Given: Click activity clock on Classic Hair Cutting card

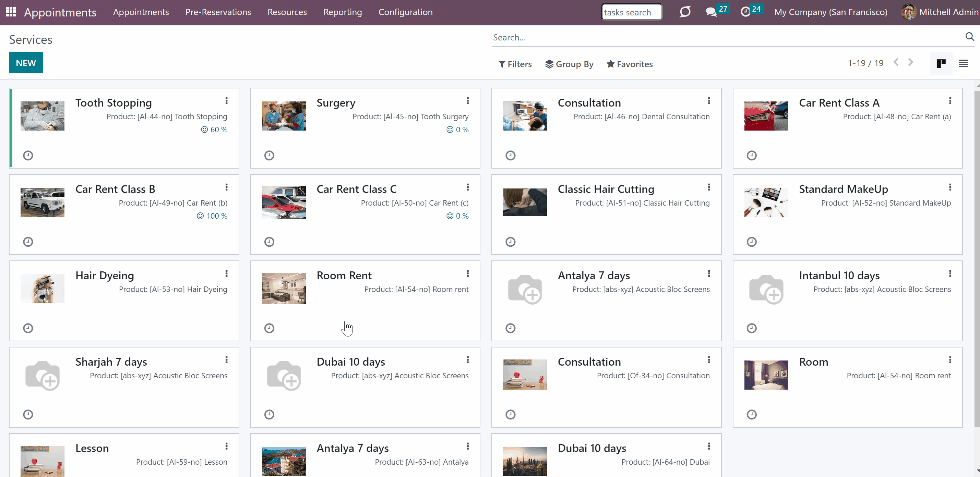Looking at the screenshot, I should tap(511, 242).
